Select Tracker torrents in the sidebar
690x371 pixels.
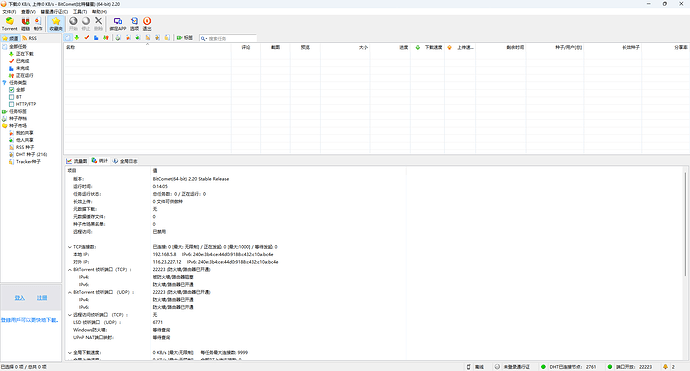click(28, 162)
